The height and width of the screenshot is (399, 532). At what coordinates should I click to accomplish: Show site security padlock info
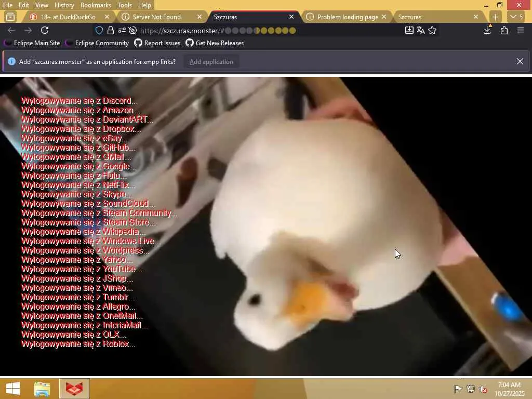point(110,31)
